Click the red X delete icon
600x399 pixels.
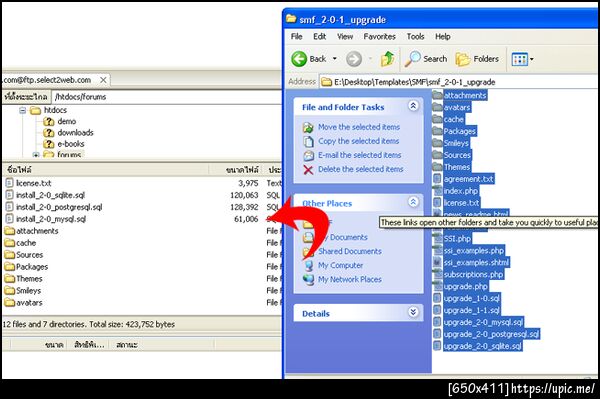coord(308,169)
